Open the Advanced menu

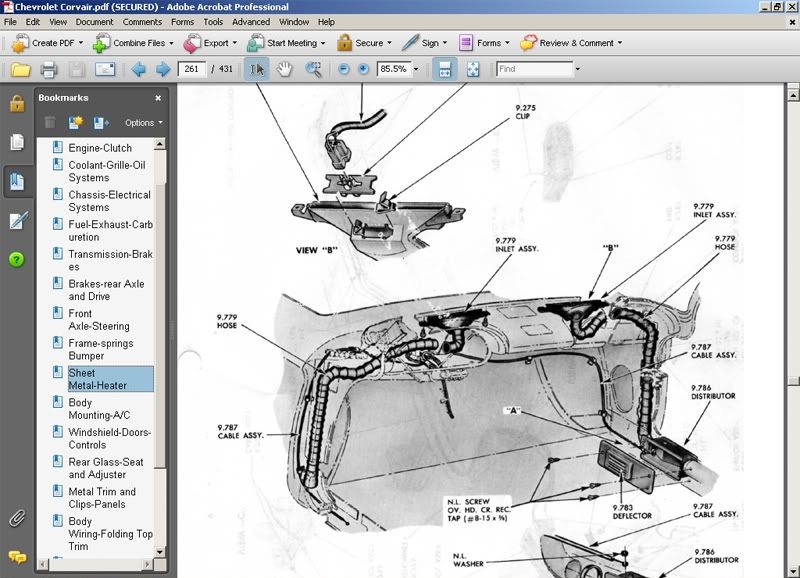[251, 22]
